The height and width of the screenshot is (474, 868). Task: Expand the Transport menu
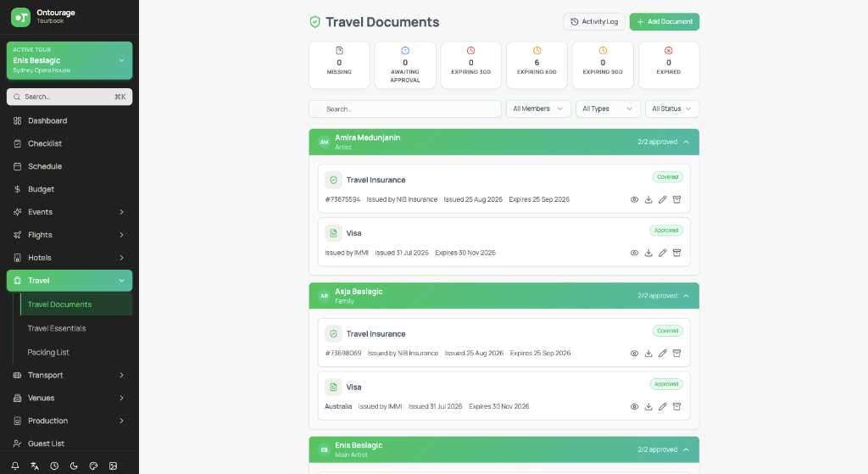click(x=70, y=375)
